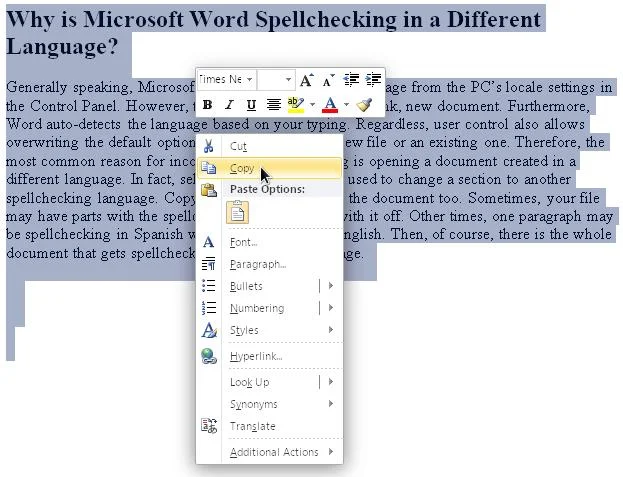Apply yellow text highlight color

[x=296, y=105]
